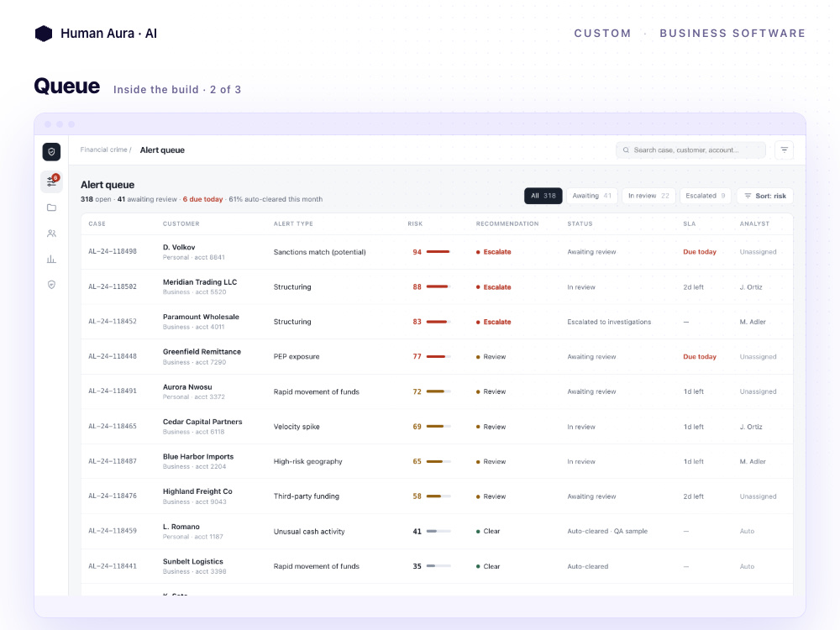Click the Recommendation column header
This screenshot has height=630, width=840.
click(x=507, y=224)
